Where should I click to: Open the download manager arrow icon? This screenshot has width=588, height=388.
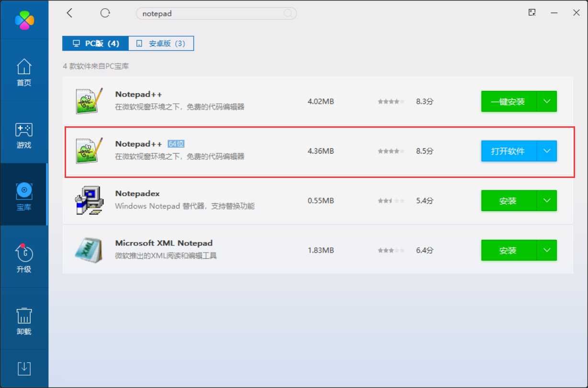pyautogui.click(x=24, y=368)
